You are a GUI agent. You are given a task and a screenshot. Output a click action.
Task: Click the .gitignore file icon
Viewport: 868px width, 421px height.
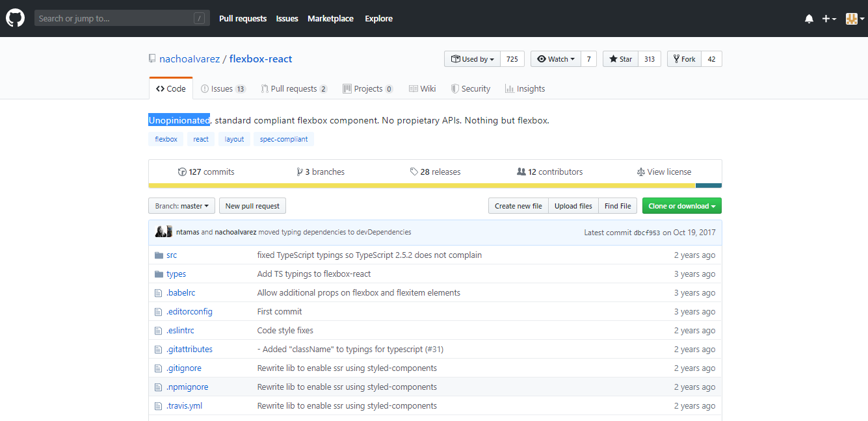click(x=158, y=368)
